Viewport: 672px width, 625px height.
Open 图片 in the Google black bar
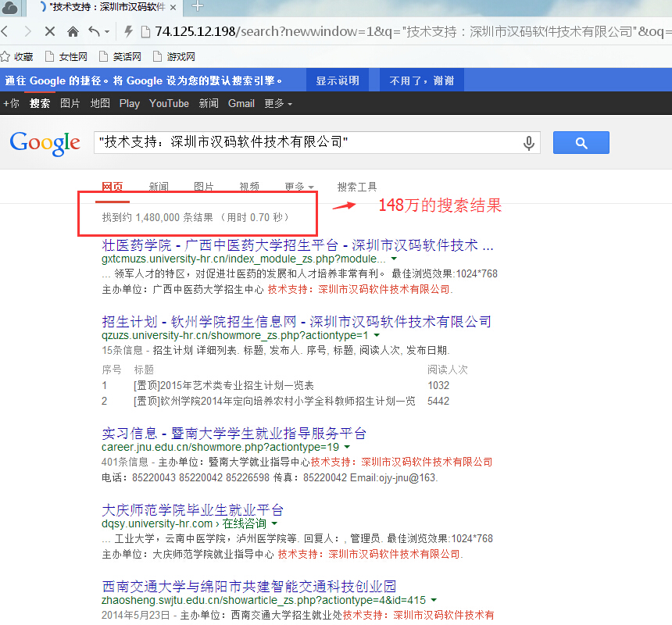tap(70, 103)
